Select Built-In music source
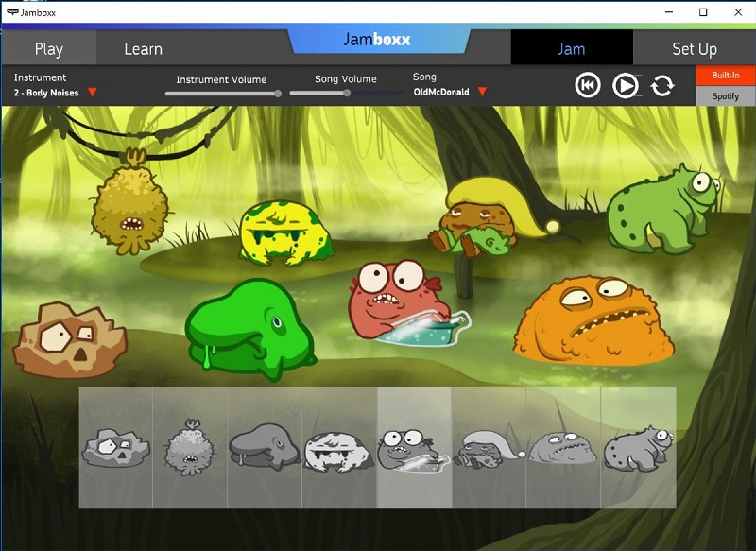This screenshot has height=551, width=756. 725,75
